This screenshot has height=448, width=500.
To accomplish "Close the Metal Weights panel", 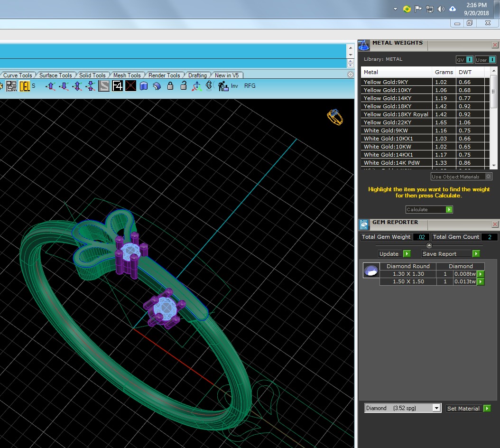I will [x=495, y=45].
